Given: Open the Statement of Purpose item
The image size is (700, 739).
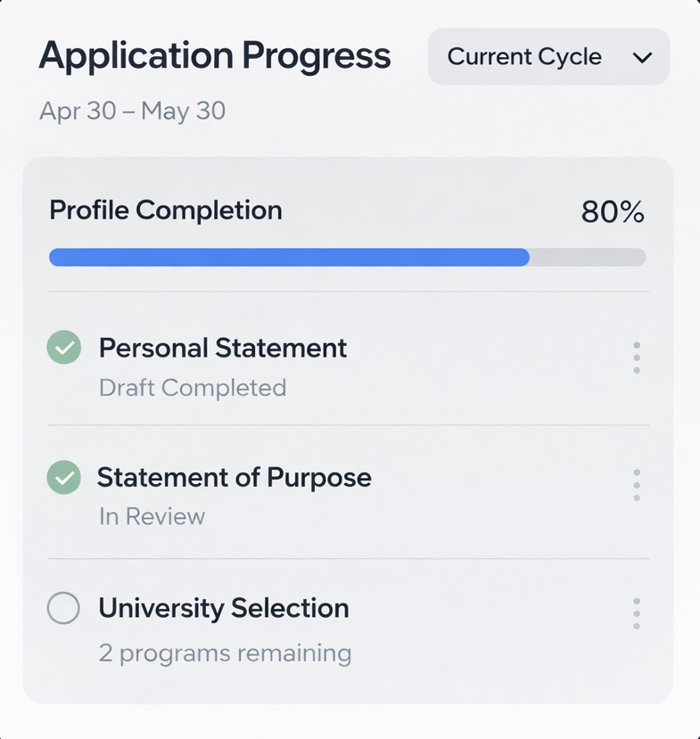Looking at the screenshot, I should [234, 478].
